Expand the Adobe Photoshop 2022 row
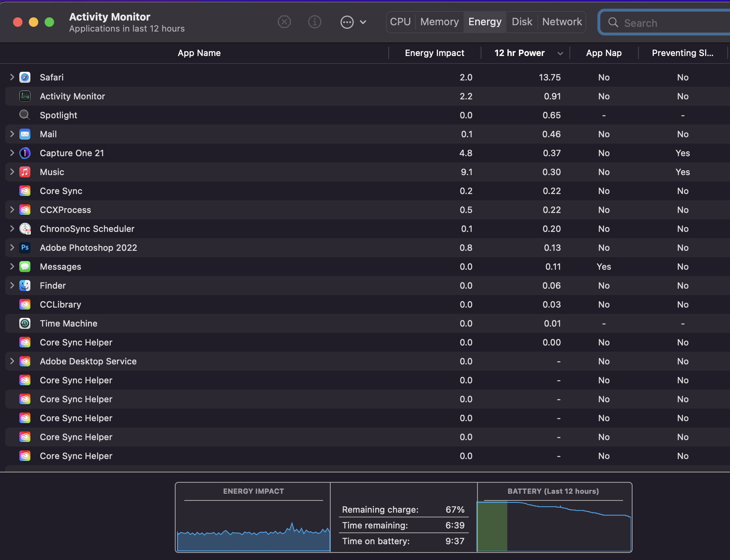 [x=12, y=247]
